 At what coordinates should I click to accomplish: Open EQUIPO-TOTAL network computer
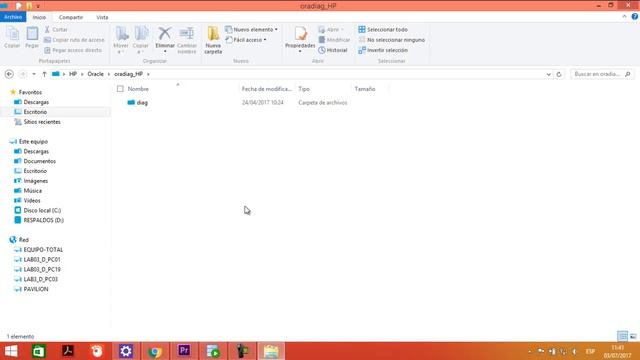[43, 249]
